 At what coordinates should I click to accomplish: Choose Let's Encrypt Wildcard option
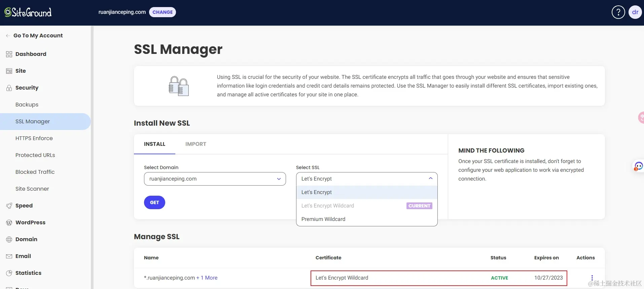click(367, 206)
